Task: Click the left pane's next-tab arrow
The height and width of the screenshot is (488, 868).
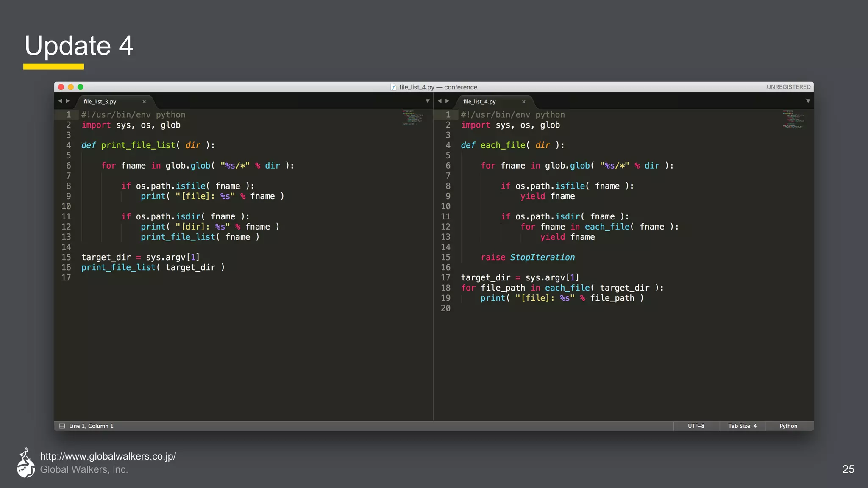Action: [x=68, y=101]
